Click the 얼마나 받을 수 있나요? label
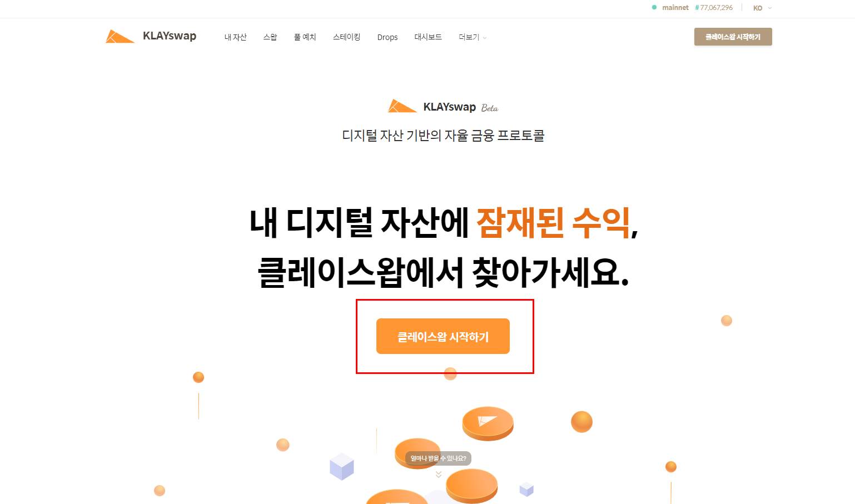 439,458
